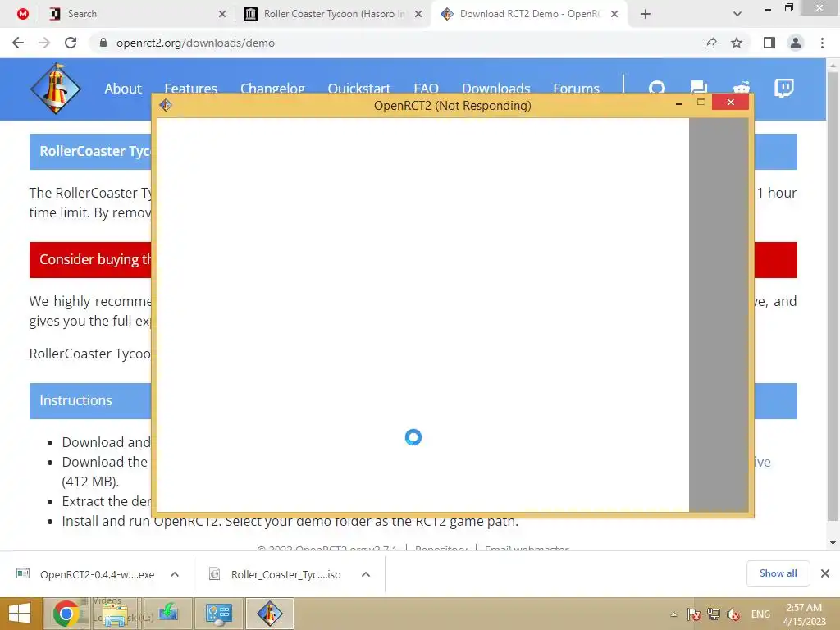Click the taskbar clock and date
This screenshot has width=840, height=630.
804,614
